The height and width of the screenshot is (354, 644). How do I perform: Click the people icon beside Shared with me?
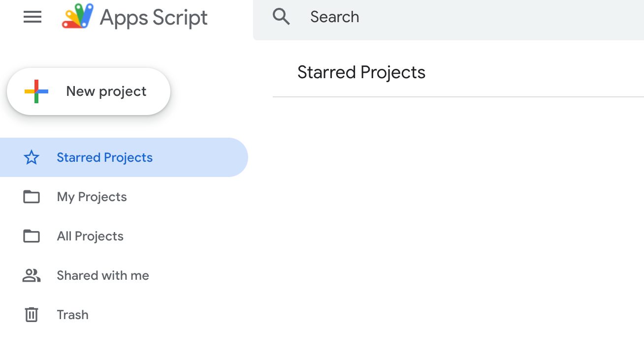pos(31,275)
